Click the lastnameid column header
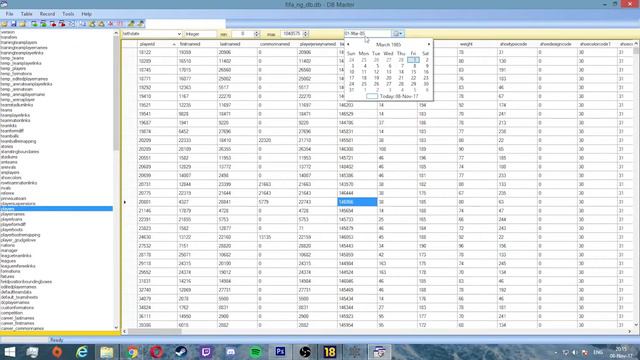Image resolution: width=640 pixels, height=360 pixels. pos(238,44)
